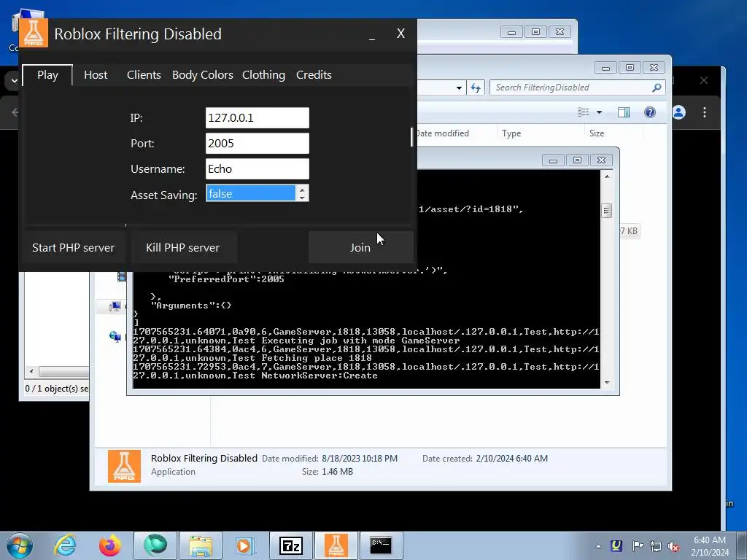Click the Search FilteringDisabled box
Image resolution: width=747 pixels, height=560 pixels.
tap(572, 87)
